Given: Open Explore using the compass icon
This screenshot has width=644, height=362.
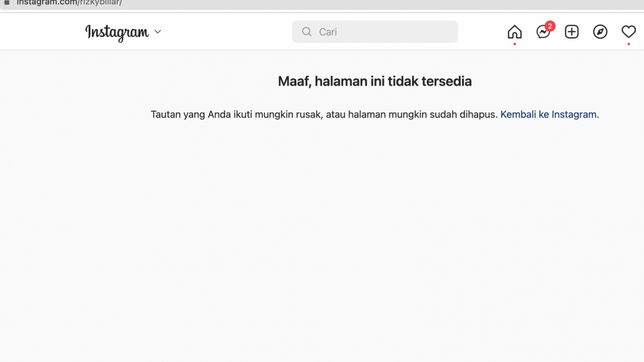Looking at the screenshot, I should [600, 32].
